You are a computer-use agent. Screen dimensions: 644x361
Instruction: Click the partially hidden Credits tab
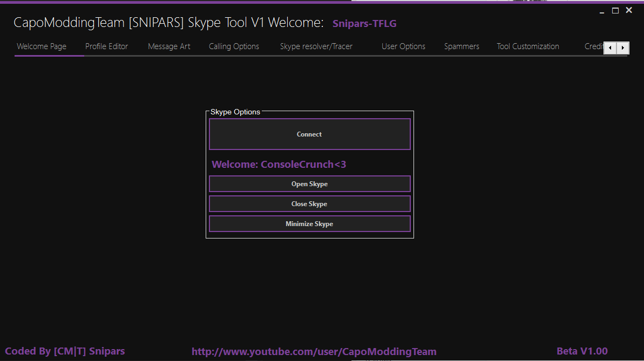(x=593, y=46)
